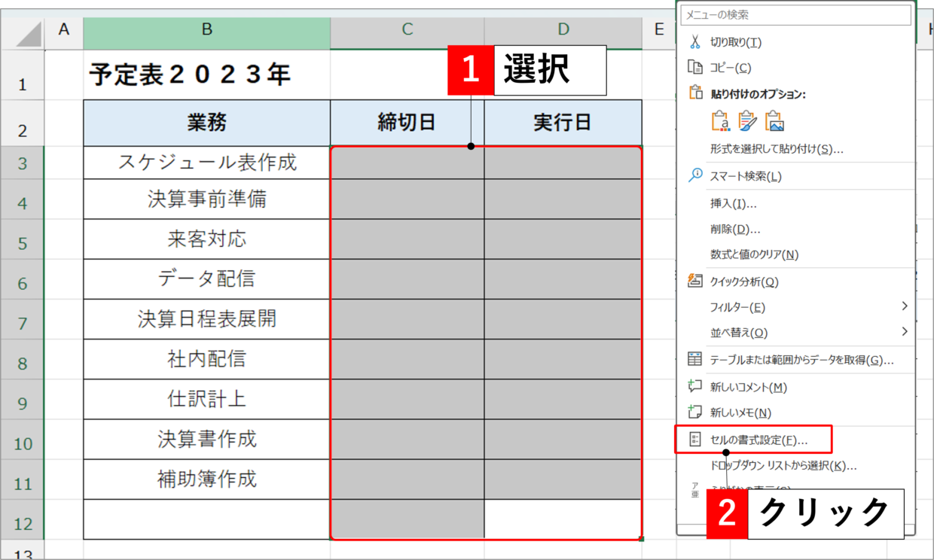Viewport: 934px width, 560px height.
Task: Click 数式と値のクリア menu entry
Action: (x=754, y=254)
